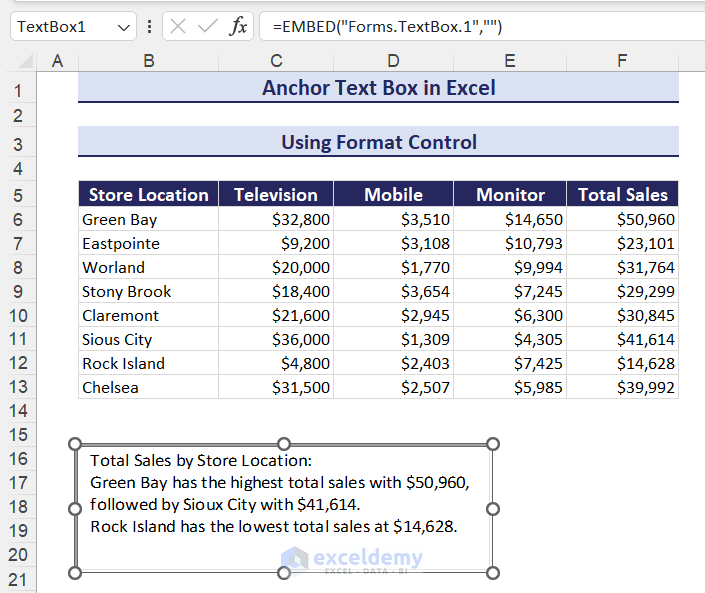The width and height of the screenshot is (705, 593).
Task: Select column D header
Action: (393, 61)
